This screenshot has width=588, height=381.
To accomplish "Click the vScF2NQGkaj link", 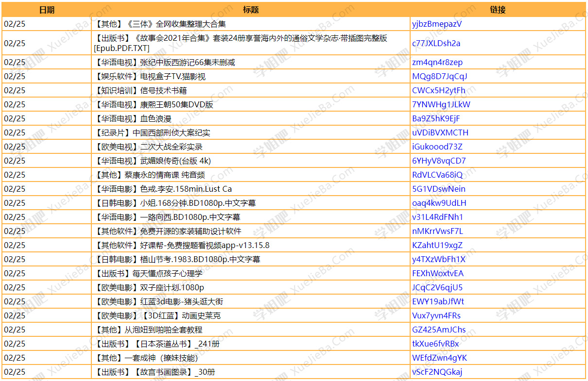I will click(437, 372).
